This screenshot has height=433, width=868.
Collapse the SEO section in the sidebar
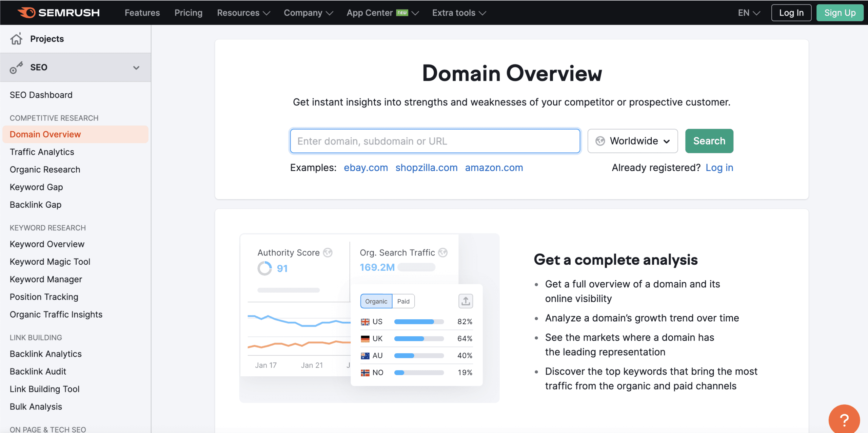(136, 67)
